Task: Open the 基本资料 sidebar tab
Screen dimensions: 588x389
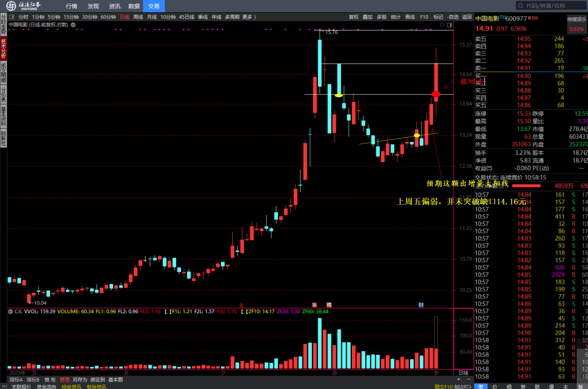Action: pyautogui.click(x=3, y=117)
